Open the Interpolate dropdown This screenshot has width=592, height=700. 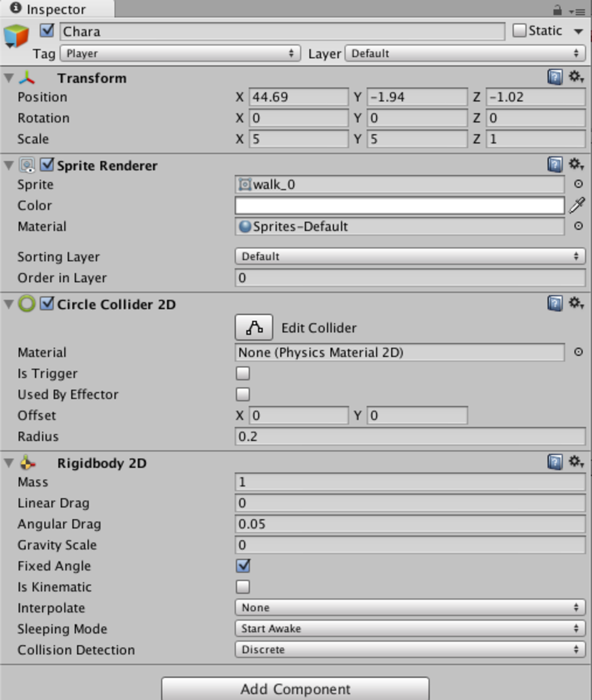coord(410,608)
